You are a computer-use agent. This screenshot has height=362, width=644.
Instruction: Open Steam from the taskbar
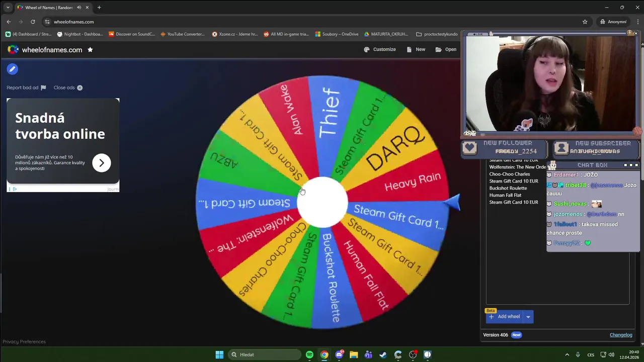[383, 354]
